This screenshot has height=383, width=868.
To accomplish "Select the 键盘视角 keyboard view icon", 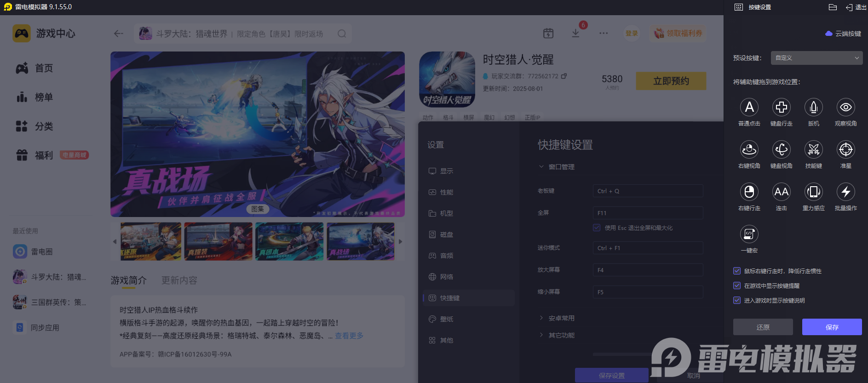I will coord(781,149).
